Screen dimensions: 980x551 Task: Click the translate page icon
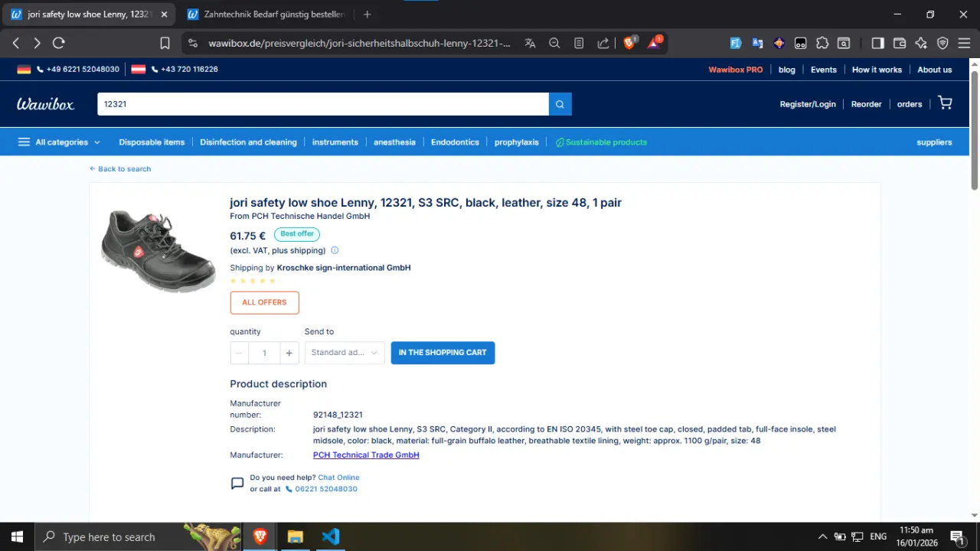530,44
